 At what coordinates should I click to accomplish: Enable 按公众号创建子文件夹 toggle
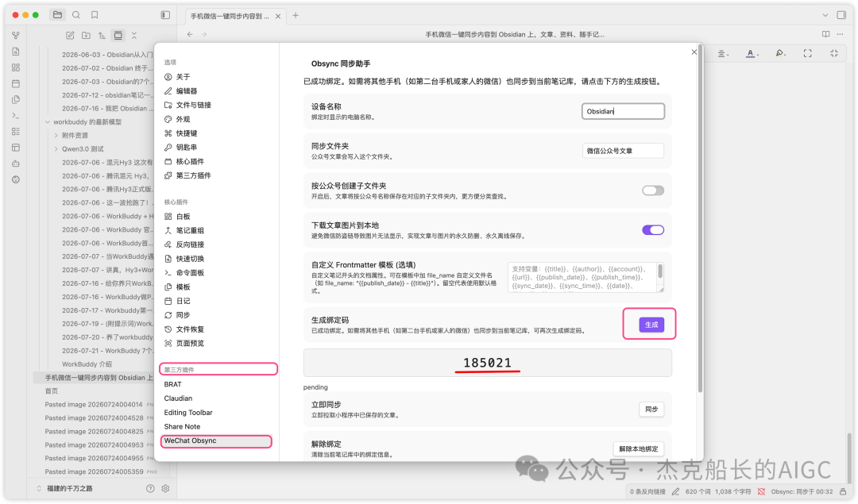[x=653, y=190]
